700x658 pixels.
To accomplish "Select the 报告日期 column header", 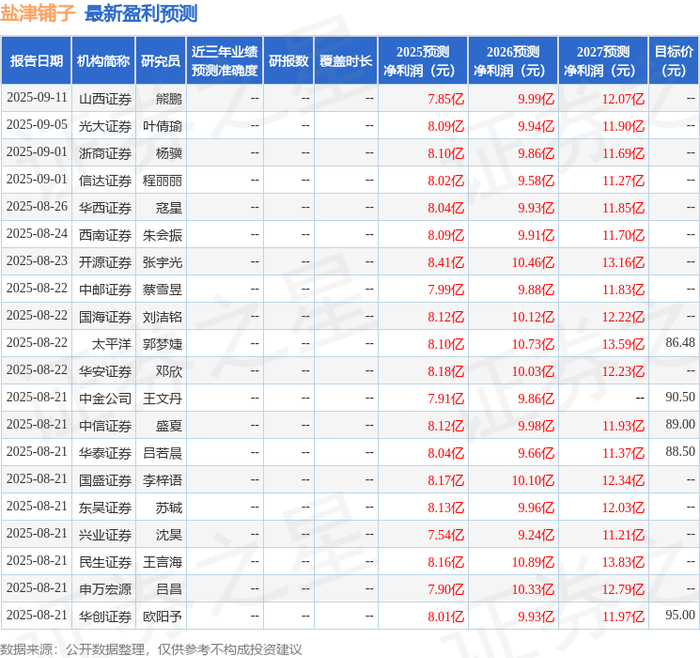I will (x=36, y=61).
